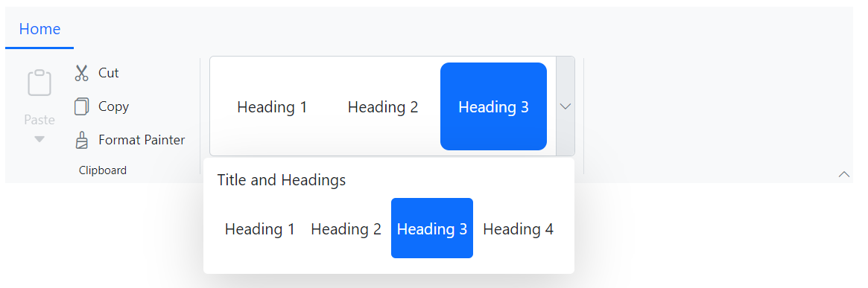Viewport: 868px width, 288px height.
Task: Pick Heading 1 from the popup list
Action: 259,228
